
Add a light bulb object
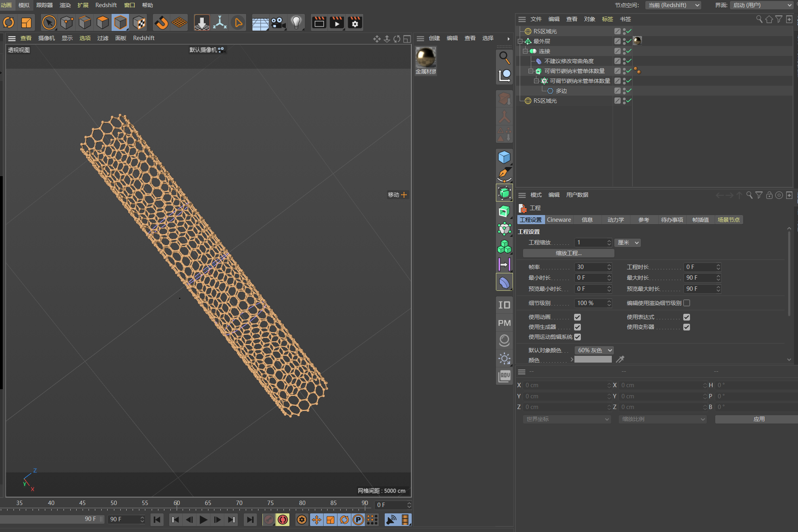296,23
